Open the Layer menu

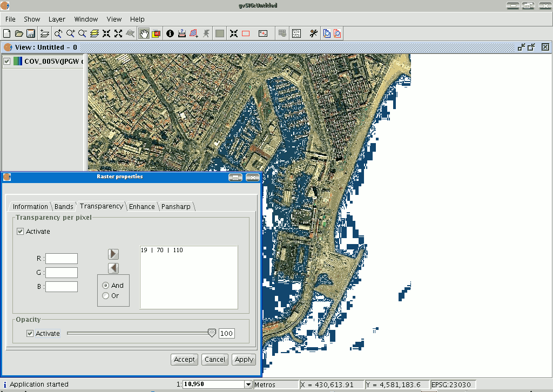pyautogui.click(x=57, y=19)
